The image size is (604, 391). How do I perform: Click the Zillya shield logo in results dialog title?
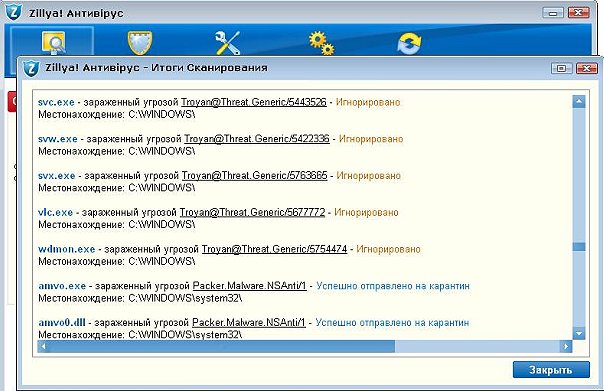[x=31, y=68]
